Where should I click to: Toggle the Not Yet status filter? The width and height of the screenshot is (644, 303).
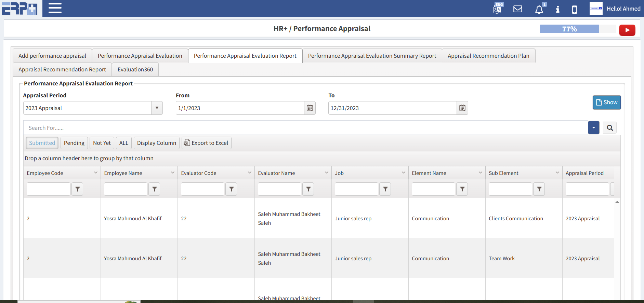[x=102, y=143]
